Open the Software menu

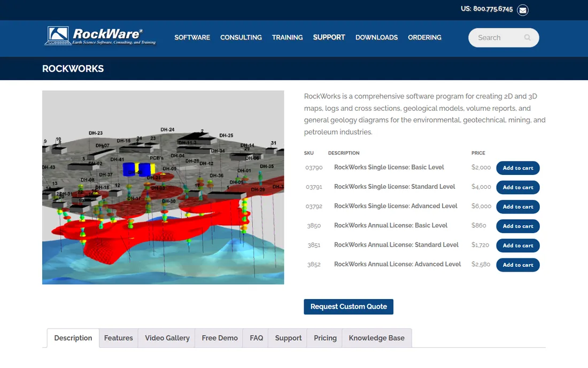click(192, 37)
